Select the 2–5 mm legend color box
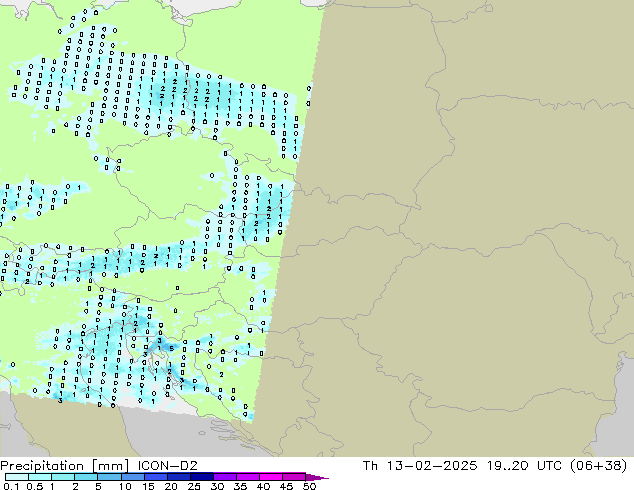Screen dimensions: 634x490 coord(86,477)
